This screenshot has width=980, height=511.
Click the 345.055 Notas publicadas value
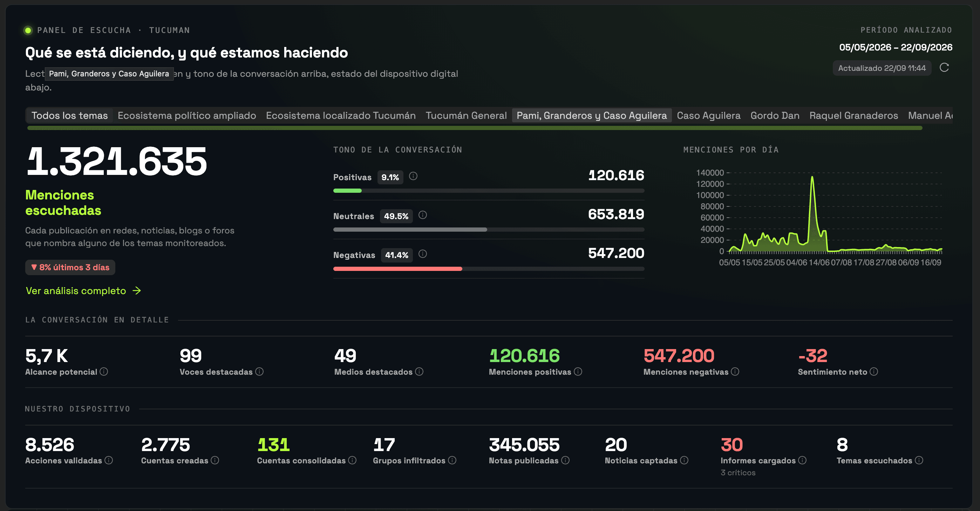tap(524, 444)
